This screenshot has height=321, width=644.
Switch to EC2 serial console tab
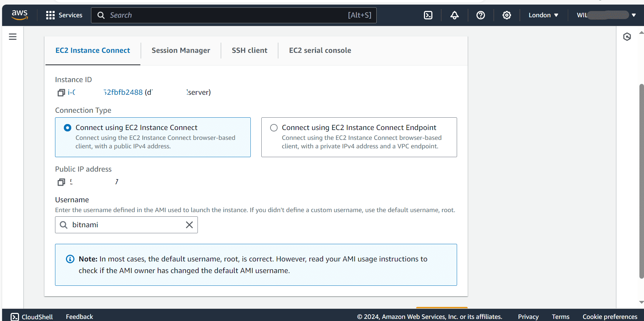(x=320, y=50)
